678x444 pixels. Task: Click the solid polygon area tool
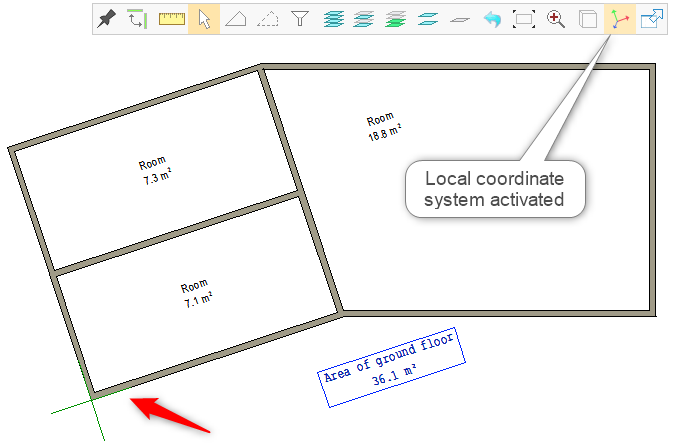[235, 19]
